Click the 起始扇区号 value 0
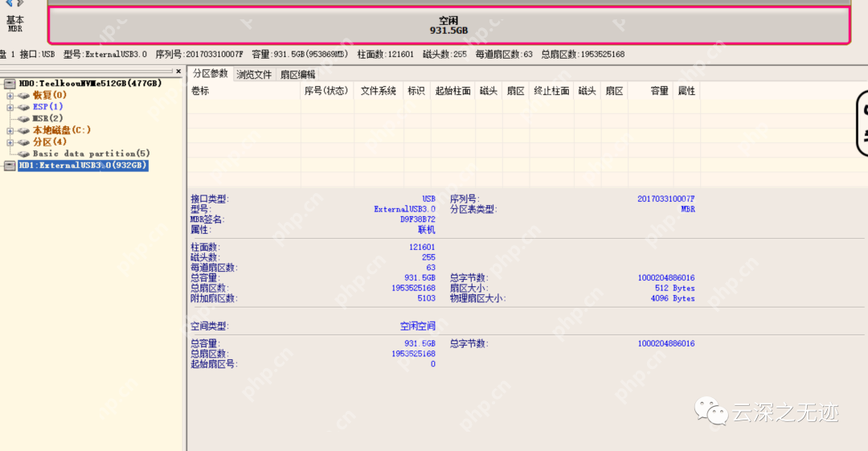Viewport: 868px width, 451px height. point(433,364)
